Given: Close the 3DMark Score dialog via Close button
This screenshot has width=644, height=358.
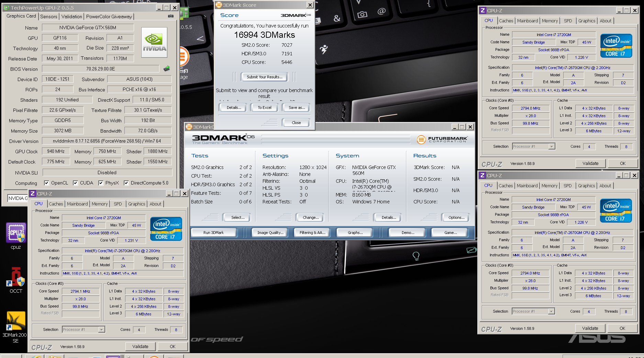Looking at the screenshot, I should tap(296, 123).
